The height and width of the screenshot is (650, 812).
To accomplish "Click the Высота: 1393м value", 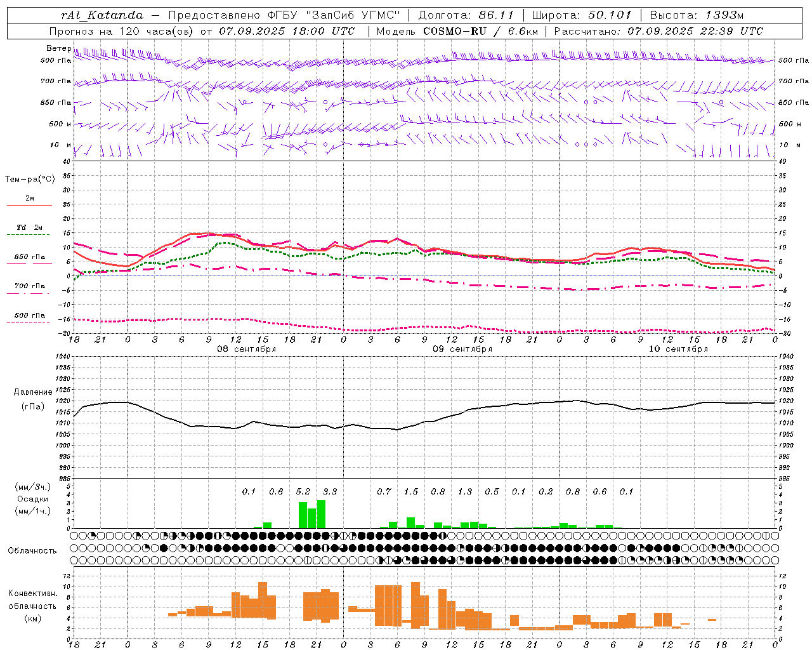I will 697,15.
